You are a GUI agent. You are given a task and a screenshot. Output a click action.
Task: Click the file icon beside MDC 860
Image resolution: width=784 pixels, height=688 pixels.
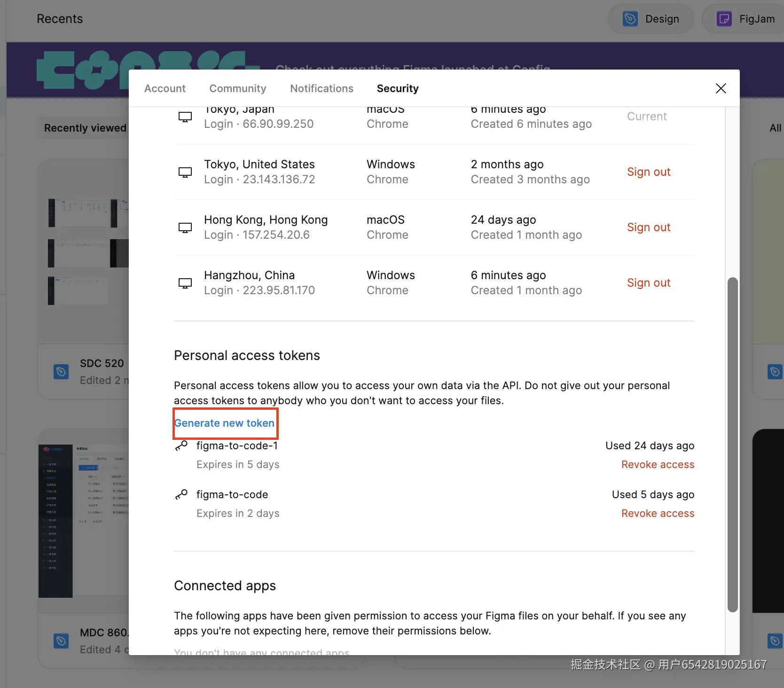[61, 641]
